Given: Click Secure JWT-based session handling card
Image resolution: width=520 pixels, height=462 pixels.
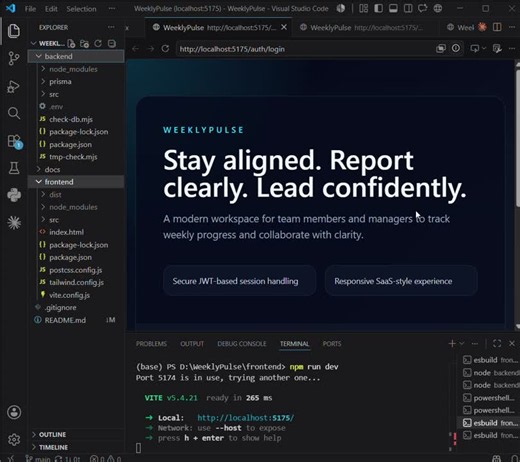Looking at the screenshot, I should click(x=239, y=281).
